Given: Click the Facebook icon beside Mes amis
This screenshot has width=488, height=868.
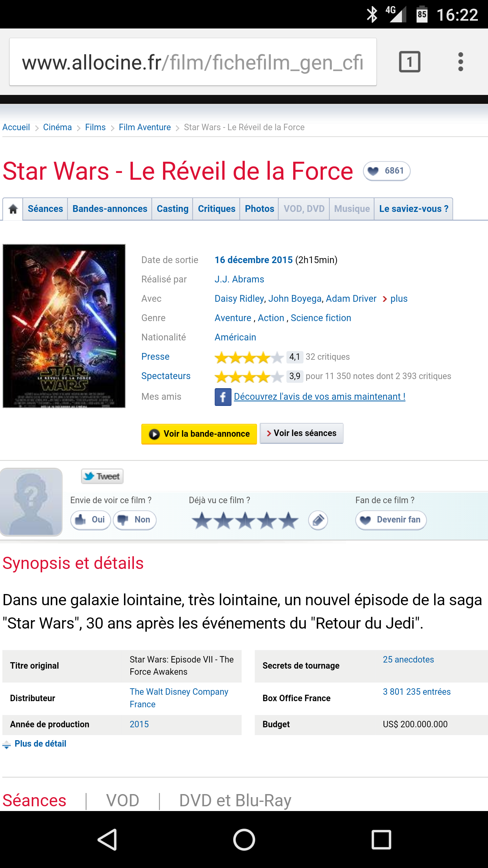Looking at the screenshot, I should pos(223,397).
